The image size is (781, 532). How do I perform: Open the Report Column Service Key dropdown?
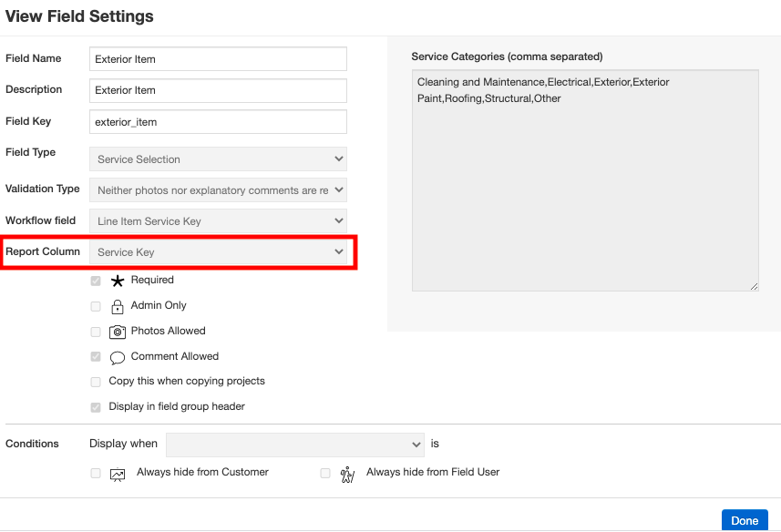coord(218,252)
